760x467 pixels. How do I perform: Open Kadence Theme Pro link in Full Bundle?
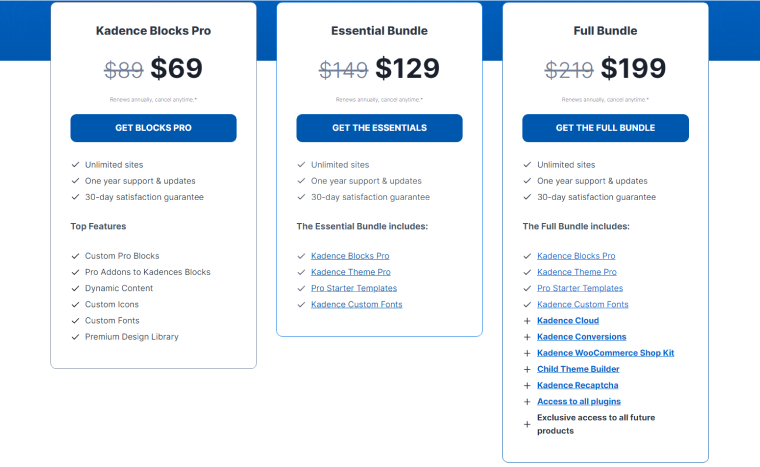coord(576,272)
